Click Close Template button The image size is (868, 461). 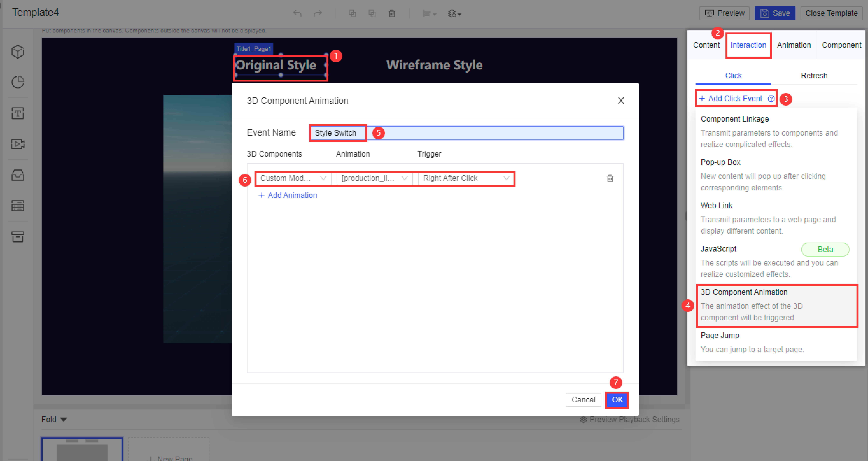(831, 14)
